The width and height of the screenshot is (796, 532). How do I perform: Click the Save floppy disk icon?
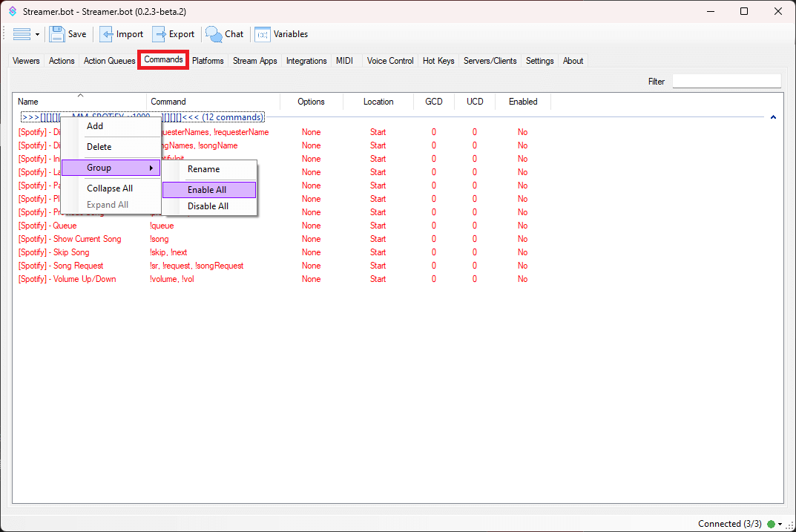coord(57,34)
